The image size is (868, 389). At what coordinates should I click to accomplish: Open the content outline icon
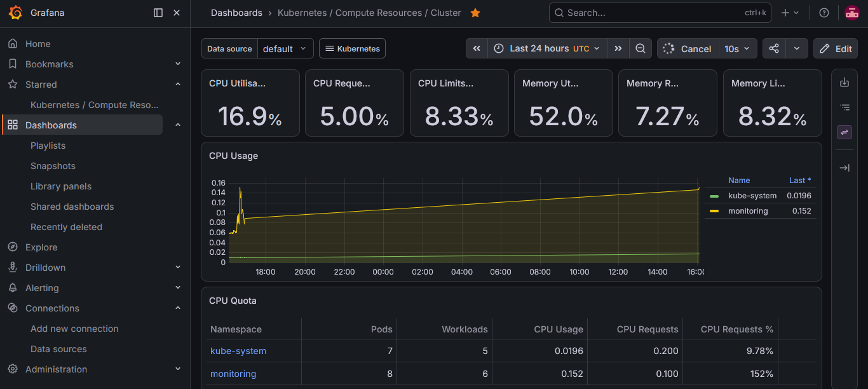click(844, 107)
